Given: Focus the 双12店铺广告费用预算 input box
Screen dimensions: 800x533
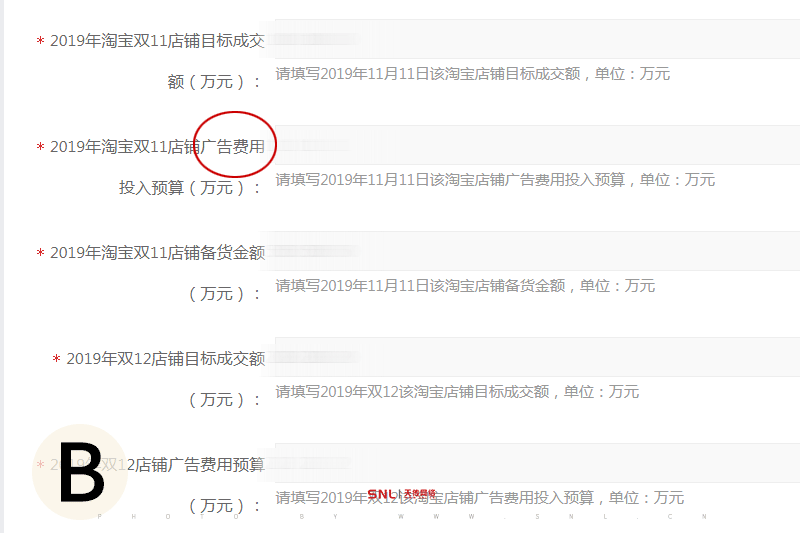Looking at the screenshot, I should click(537, 463).
